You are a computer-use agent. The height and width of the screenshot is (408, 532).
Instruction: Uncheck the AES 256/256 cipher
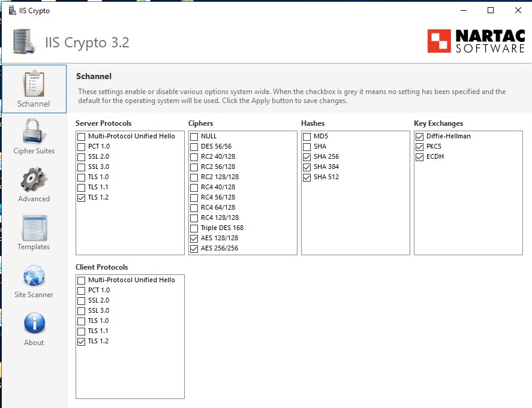pos(194,249)
